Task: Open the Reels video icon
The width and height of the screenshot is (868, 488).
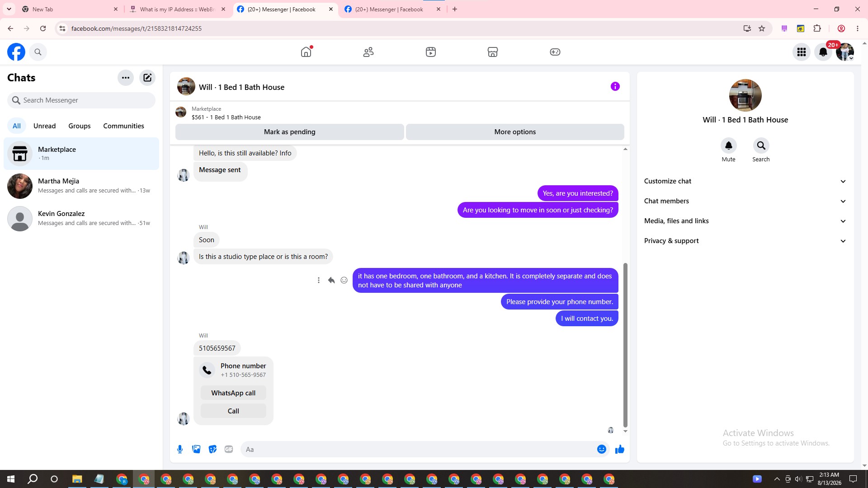Action: coord(431,52)
